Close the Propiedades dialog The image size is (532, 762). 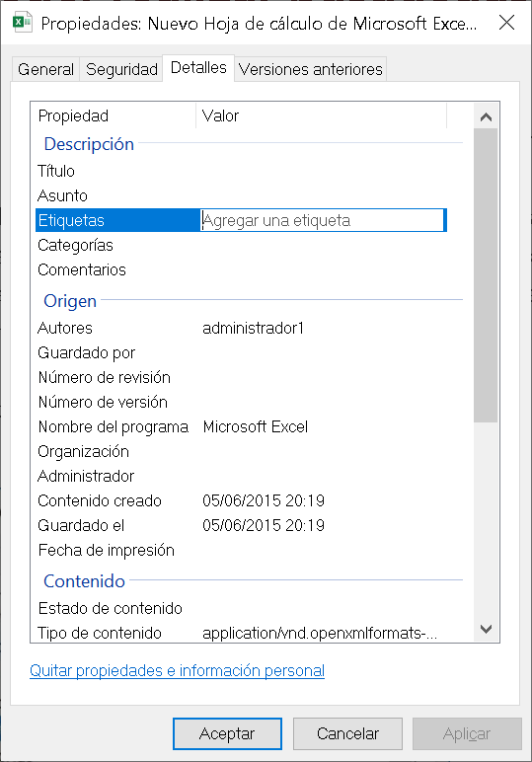pos(506,23)
